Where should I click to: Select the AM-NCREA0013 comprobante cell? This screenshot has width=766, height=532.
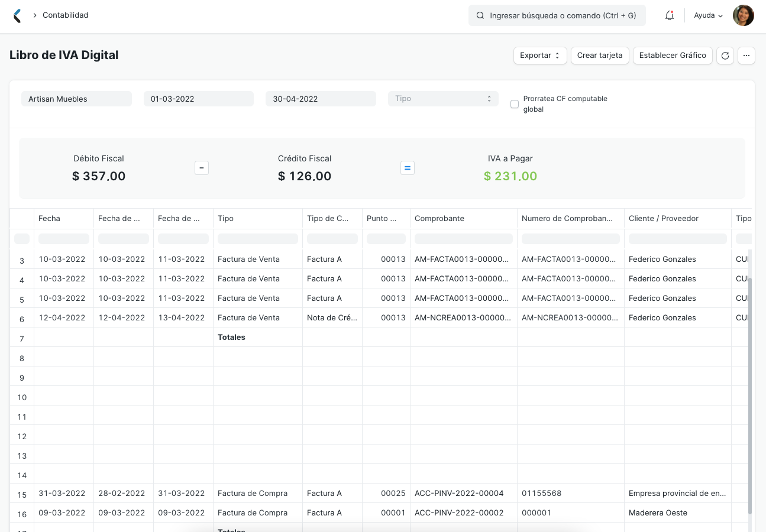click(x=464, y=318)
